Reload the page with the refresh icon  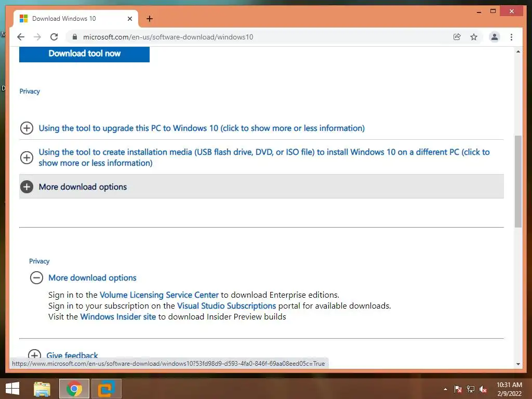pyautogui.click(x=54, y=37)
